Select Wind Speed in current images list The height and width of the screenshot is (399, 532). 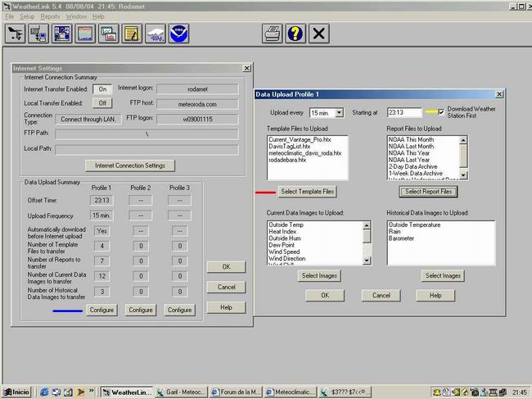[x=284, y=252]
